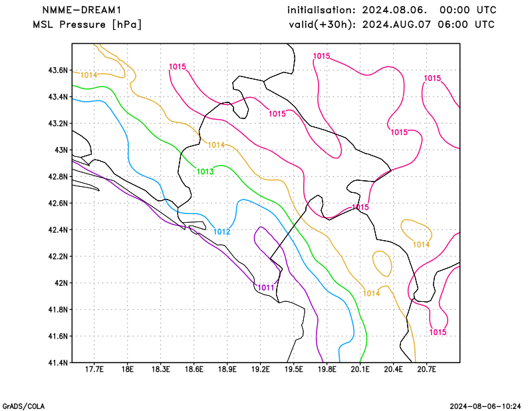532x411 pixels.
Task: Select the 41.8N latitude axis label
Action: click(58, 309)
